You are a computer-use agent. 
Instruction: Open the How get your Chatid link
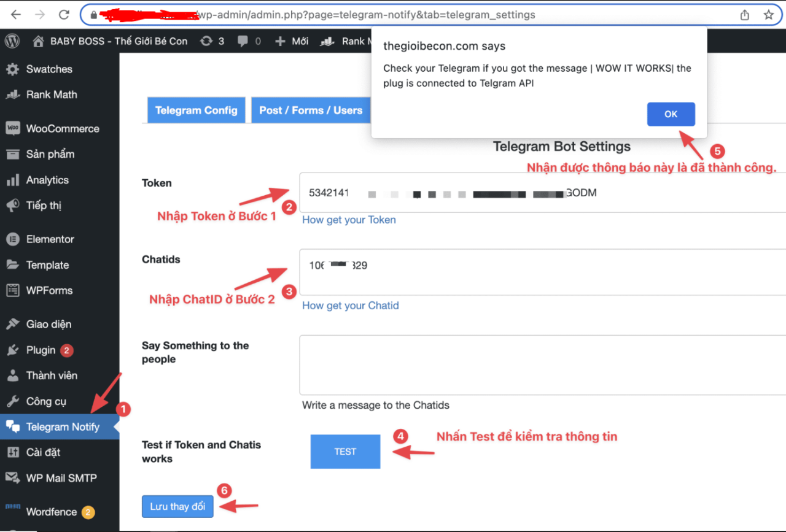point(351,306)
